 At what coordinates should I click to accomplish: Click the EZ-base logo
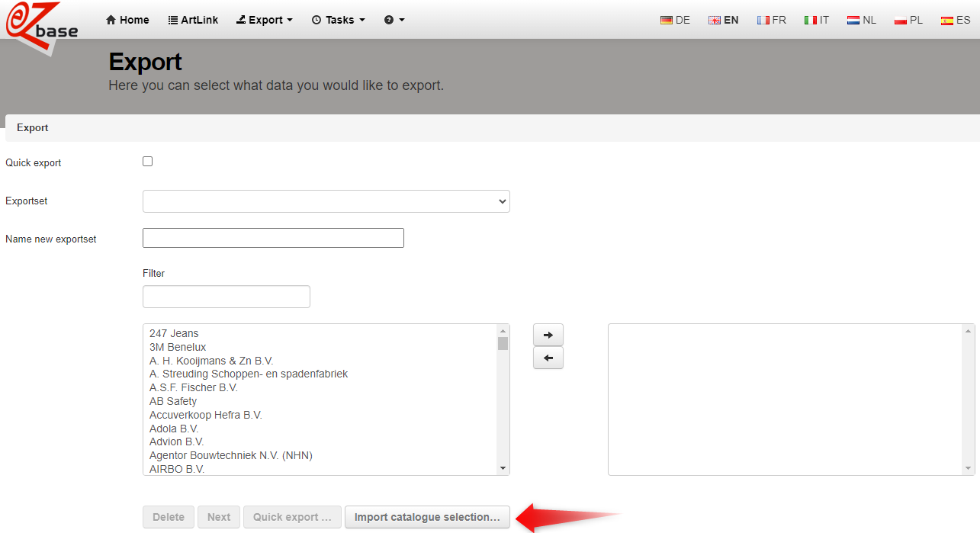[x=42, y=27]
